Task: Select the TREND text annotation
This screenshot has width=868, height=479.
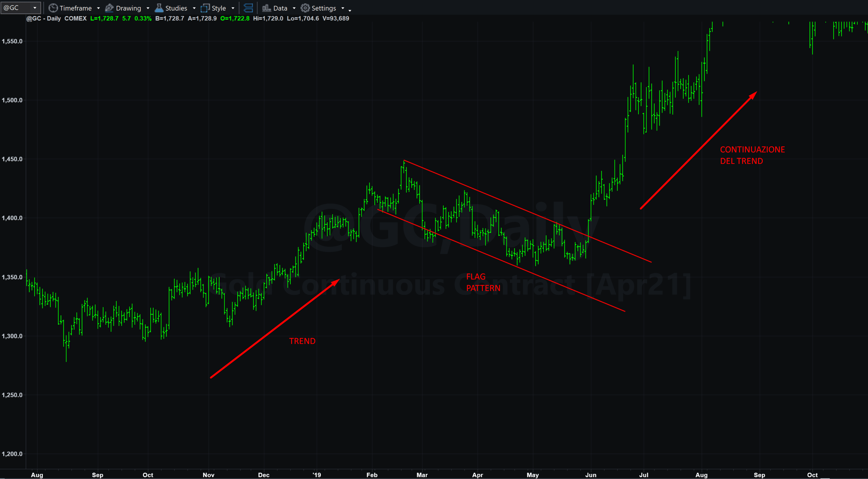Action: click(x=302, y=341)
